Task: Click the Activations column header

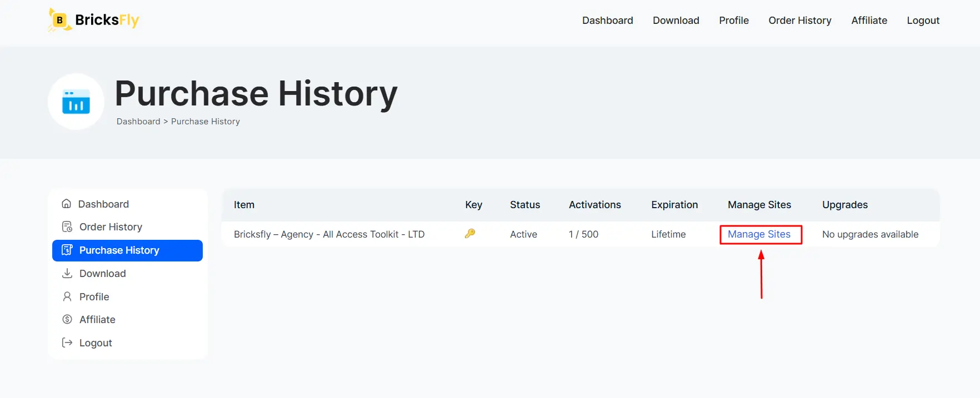Action: point(594,204)
